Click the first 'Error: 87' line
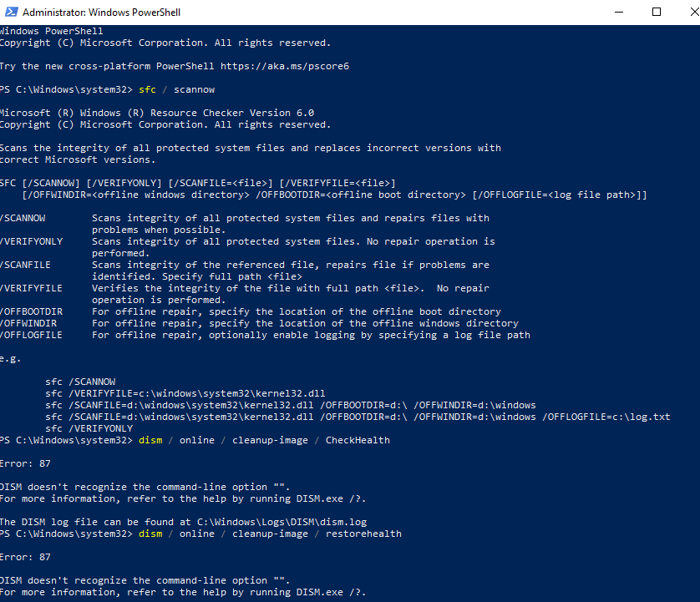 (x=25, y=463)
